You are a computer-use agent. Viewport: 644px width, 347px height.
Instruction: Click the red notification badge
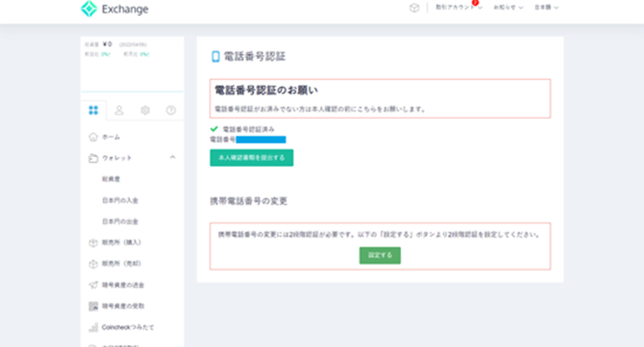pos(476,3)
